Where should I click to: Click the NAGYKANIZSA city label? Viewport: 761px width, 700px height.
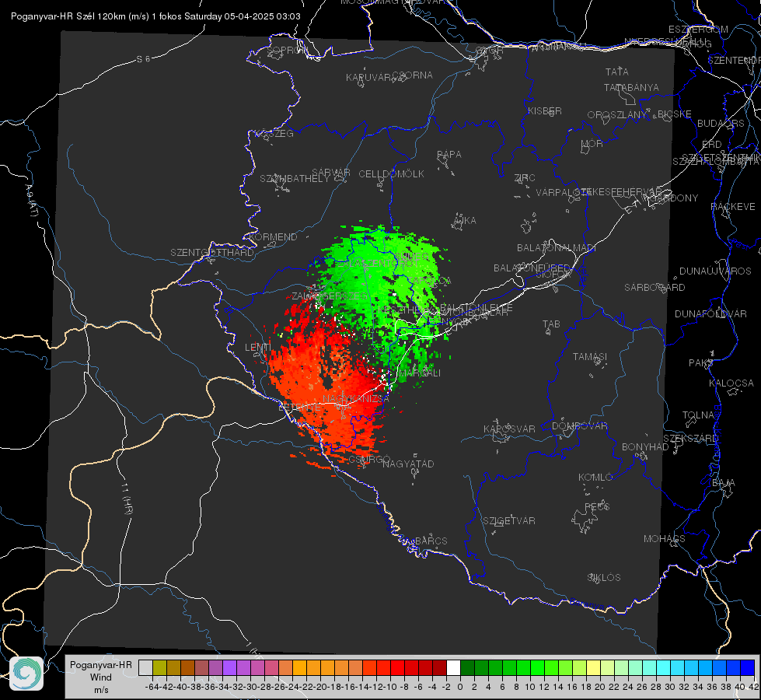pyautogui.click(x=356, y=398)
